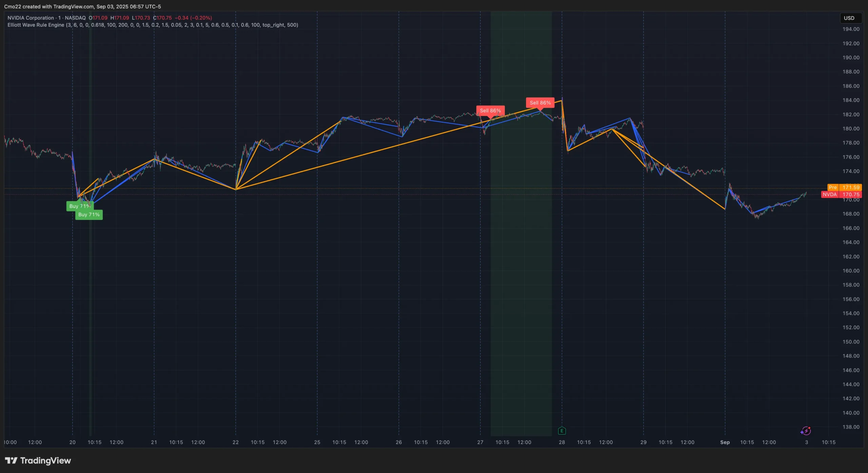Screen dimensions: 868x473
Task: Click the NVDA 170.75 price label
Action: point(841,194)
